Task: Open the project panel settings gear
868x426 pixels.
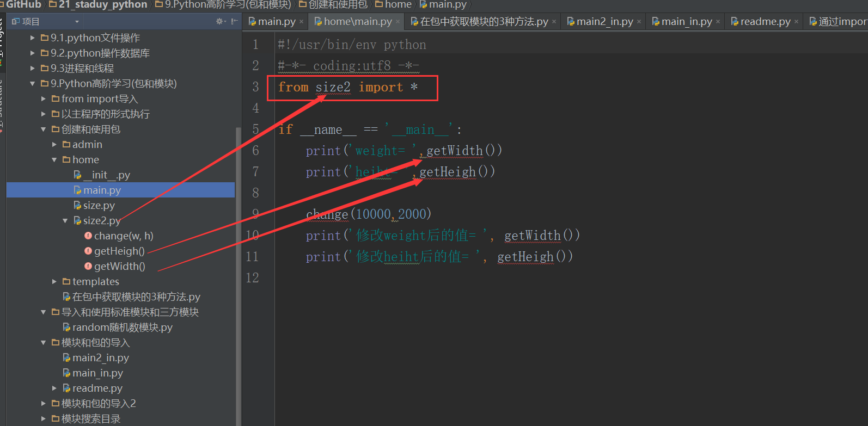Action: tap(219, 21)
